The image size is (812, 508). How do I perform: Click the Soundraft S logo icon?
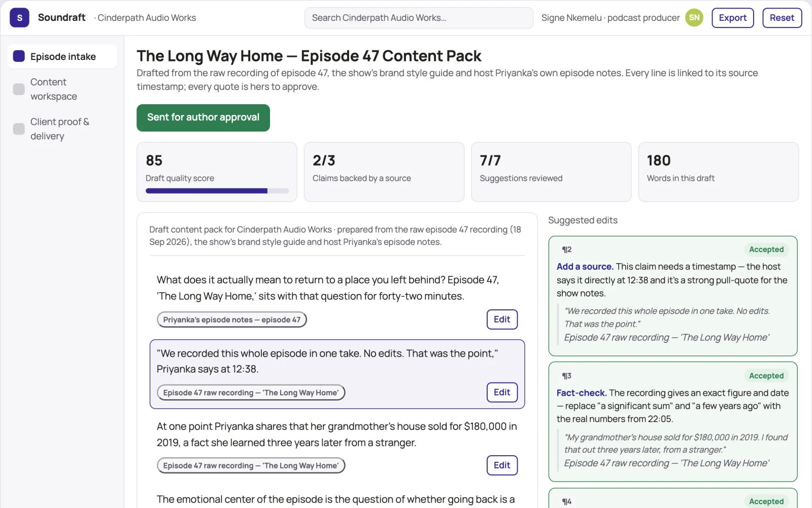point(19,18)
